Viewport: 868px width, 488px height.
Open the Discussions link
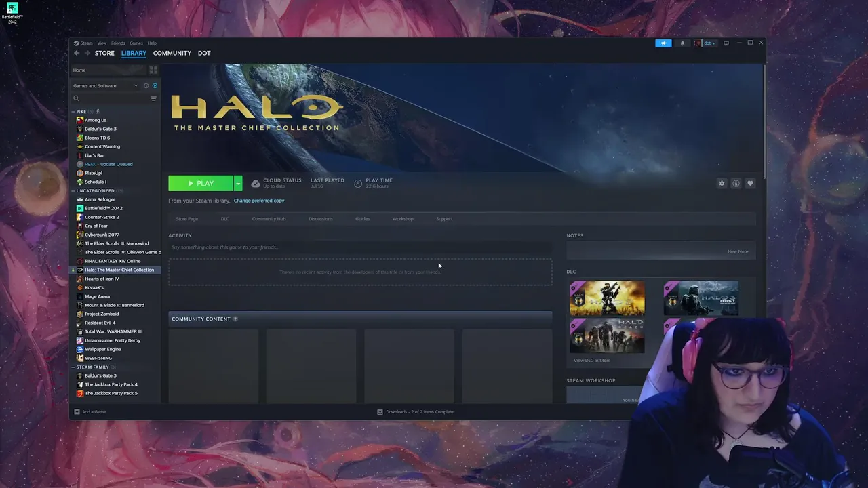tap(321, 219)
